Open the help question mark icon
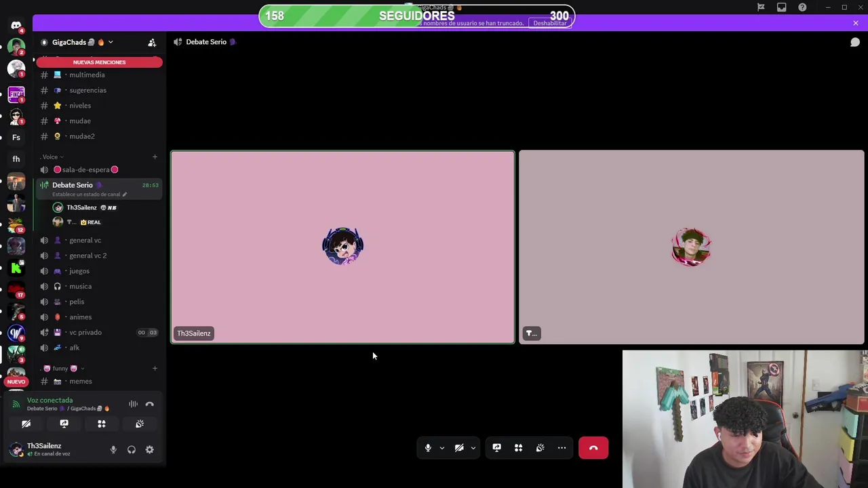 (802, 7)
